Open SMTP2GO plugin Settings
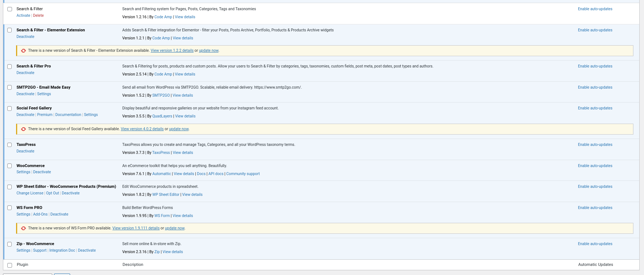Screen dimensions: 644x275 click(x=44, y=94)
